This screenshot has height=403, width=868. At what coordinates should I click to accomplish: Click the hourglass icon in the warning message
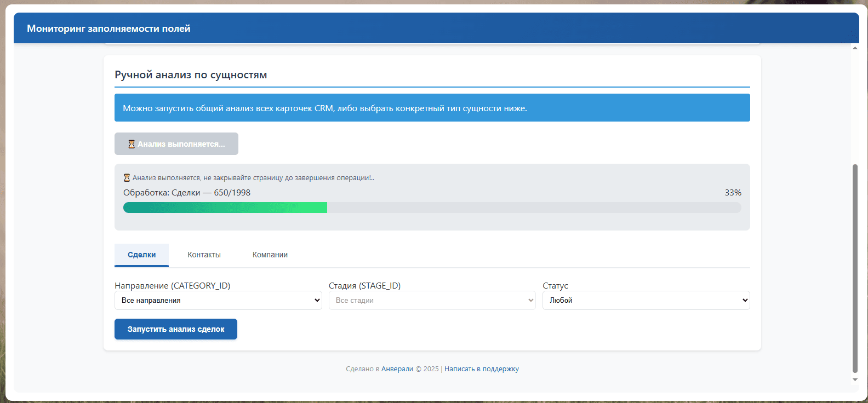click(x=127, y=178)
